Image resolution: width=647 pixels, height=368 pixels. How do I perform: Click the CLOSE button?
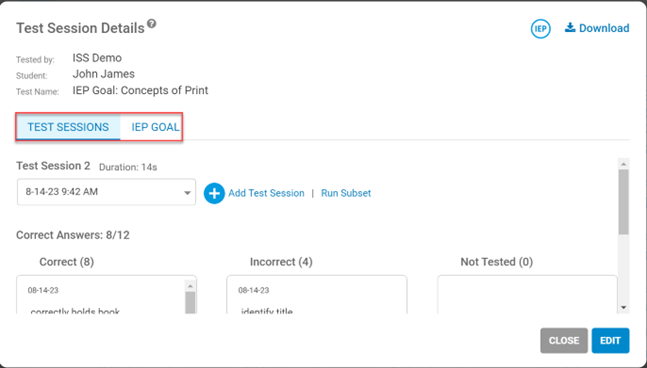(564, 341)
